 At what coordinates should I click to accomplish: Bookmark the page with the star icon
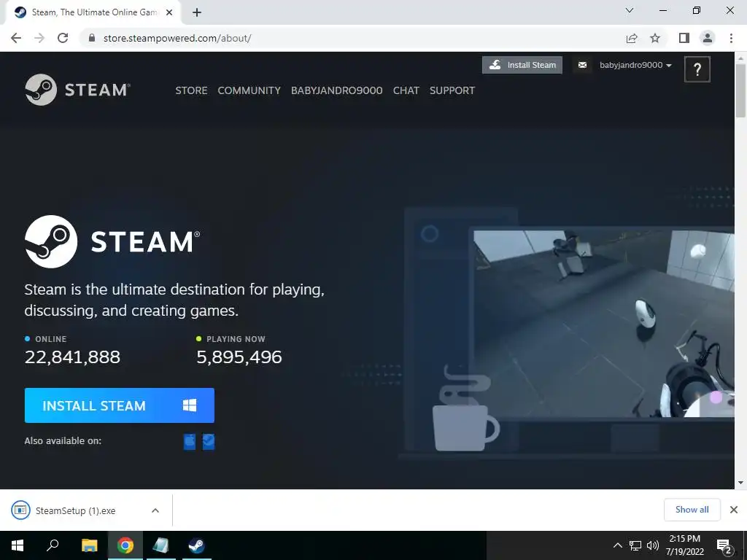coord(655,38)
